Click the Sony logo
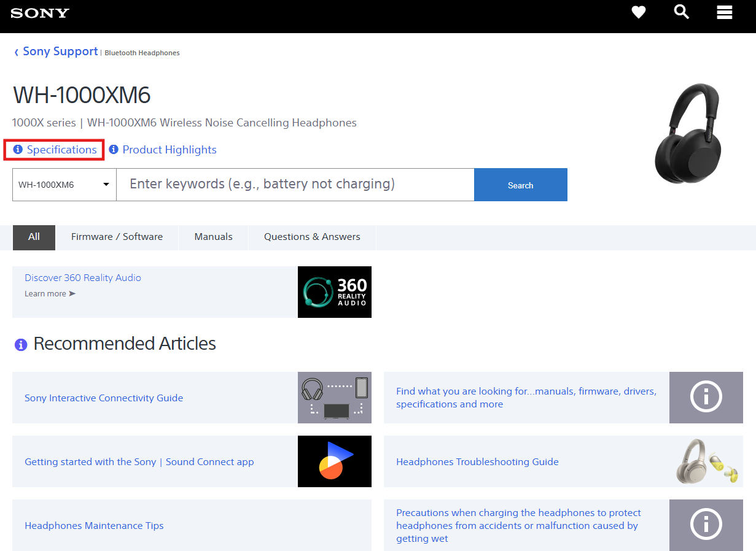Viewport: 756px width, 551px height. point(40,13)
